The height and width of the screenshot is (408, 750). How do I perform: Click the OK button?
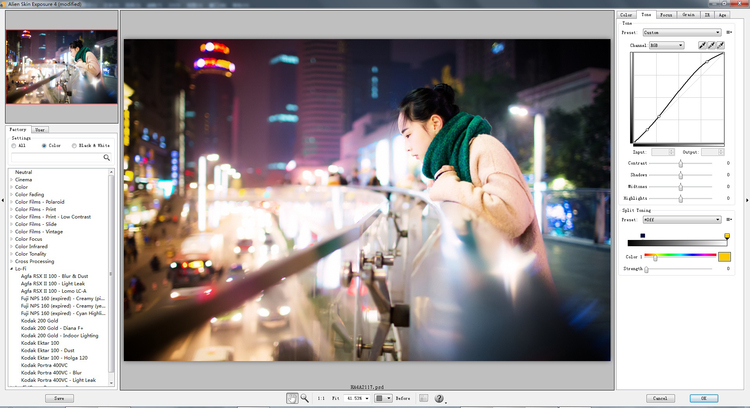[704, 398]
